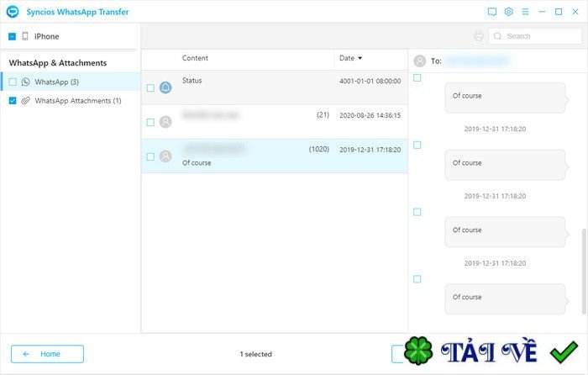Click the recipient avatar next to To:
Viewport: 588px width, 375px height.
click(x=420, y=61)
